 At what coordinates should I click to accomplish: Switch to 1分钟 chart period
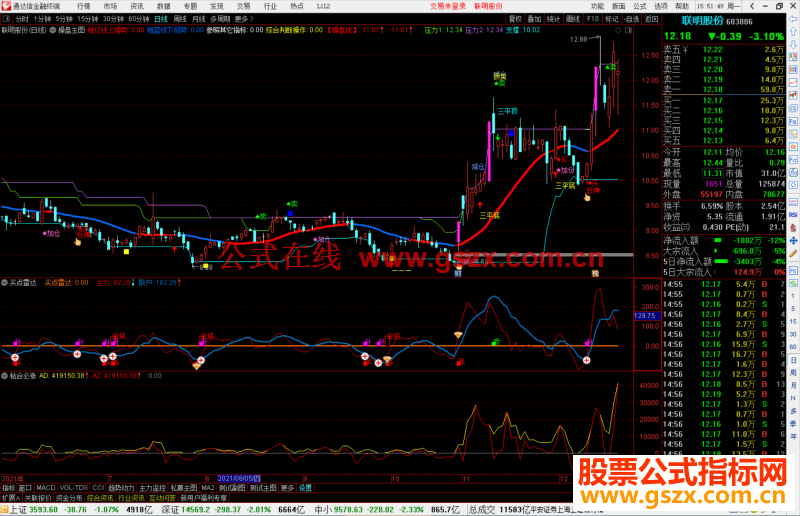click(42, 19)
